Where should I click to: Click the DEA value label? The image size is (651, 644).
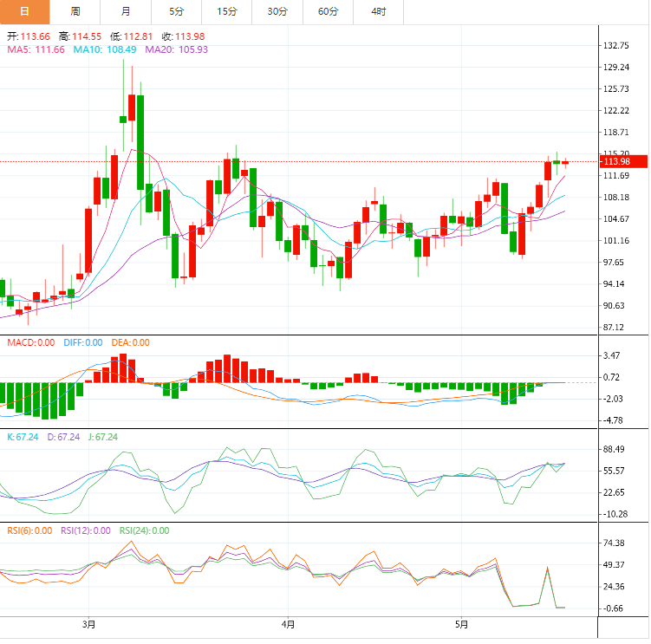click(x=130, y=342)
